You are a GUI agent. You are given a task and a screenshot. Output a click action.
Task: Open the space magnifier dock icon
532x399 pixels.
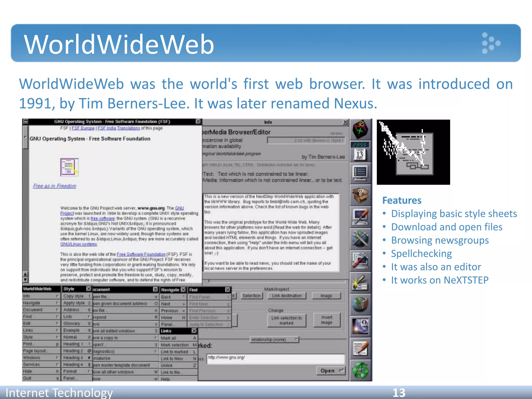360,327
